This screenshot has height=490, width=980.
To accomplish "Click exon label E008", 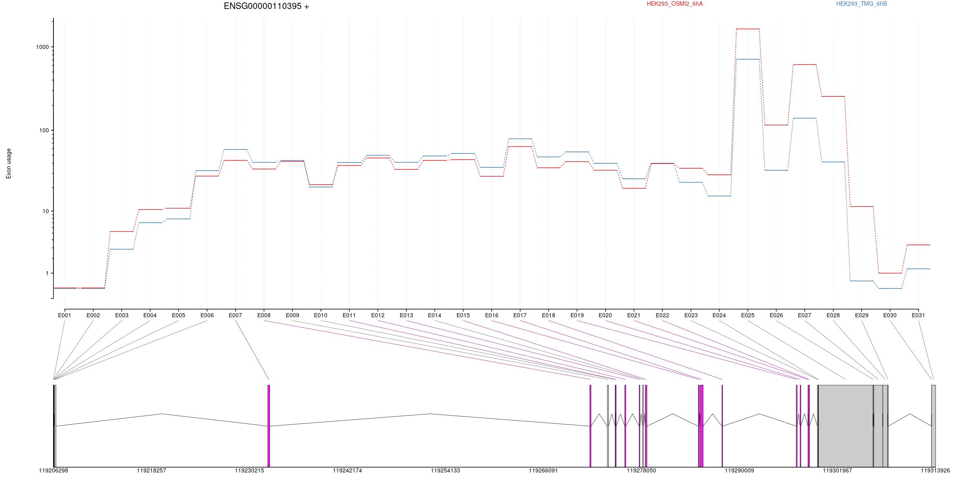I will (x=264, y=315).
